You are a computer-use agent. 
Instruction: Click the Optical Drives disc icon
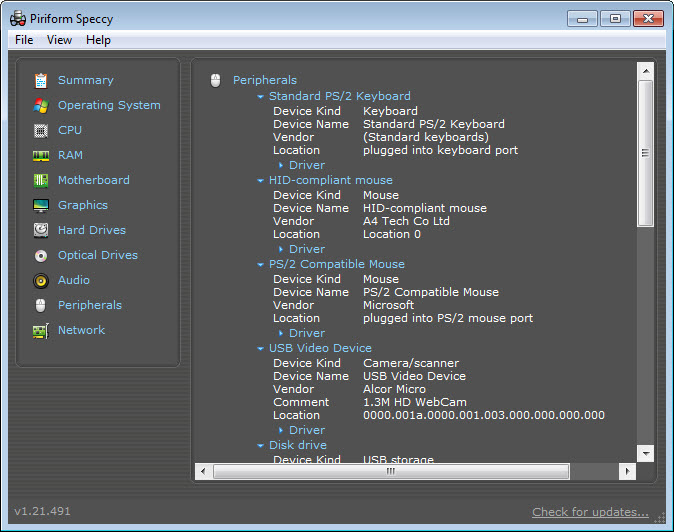click(x=41, y=256)
